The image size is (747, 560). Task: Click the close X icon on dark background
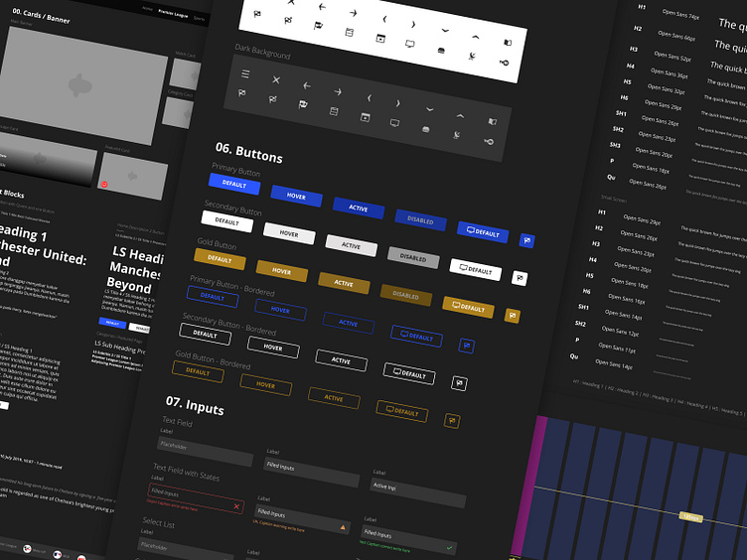click(x=276, y=79)
